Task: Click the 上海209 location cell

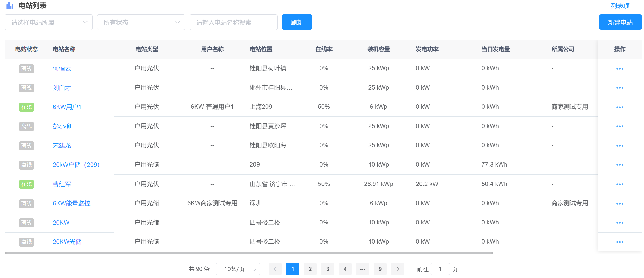Action: point(261,107)
